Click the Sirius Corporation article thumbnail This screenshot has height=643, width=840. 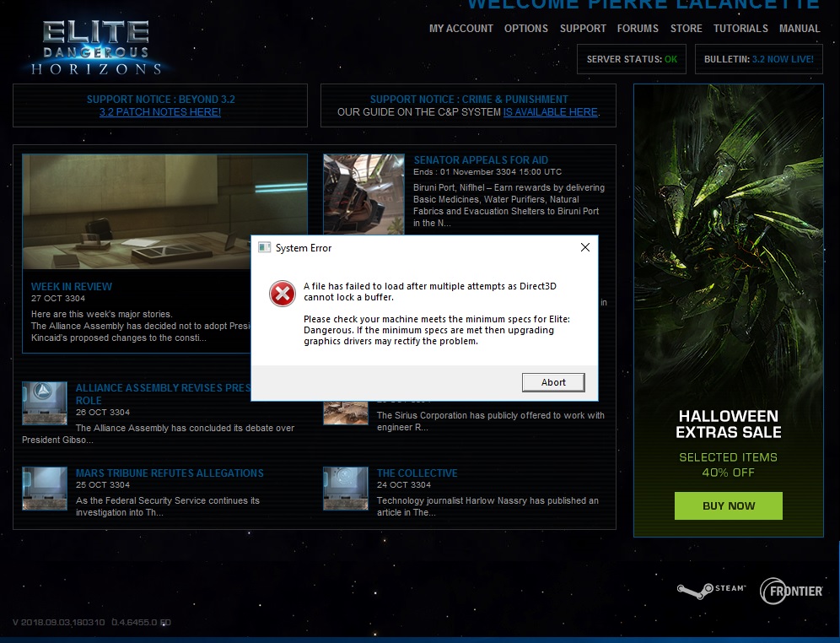[x=346, y=413]
